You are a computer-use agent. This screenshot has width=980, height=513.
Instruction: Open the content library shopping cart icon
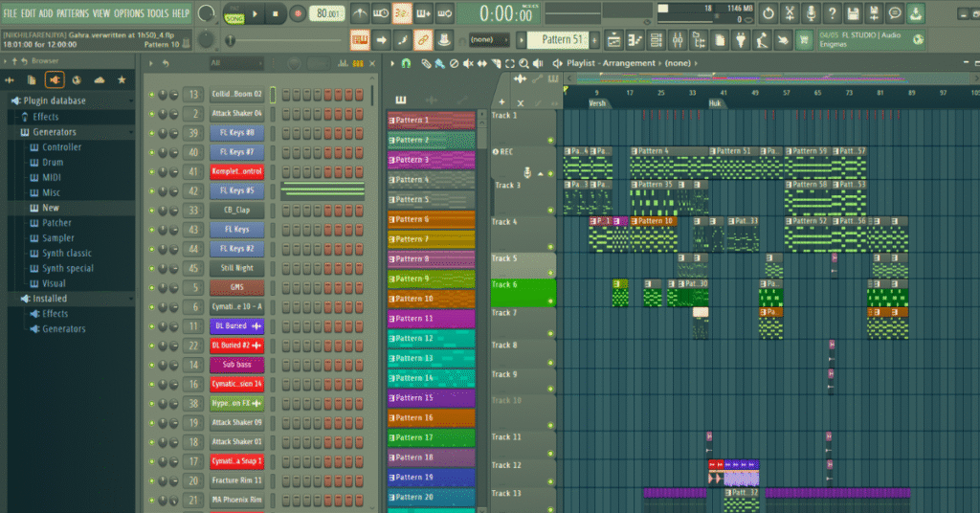[804, 40]
